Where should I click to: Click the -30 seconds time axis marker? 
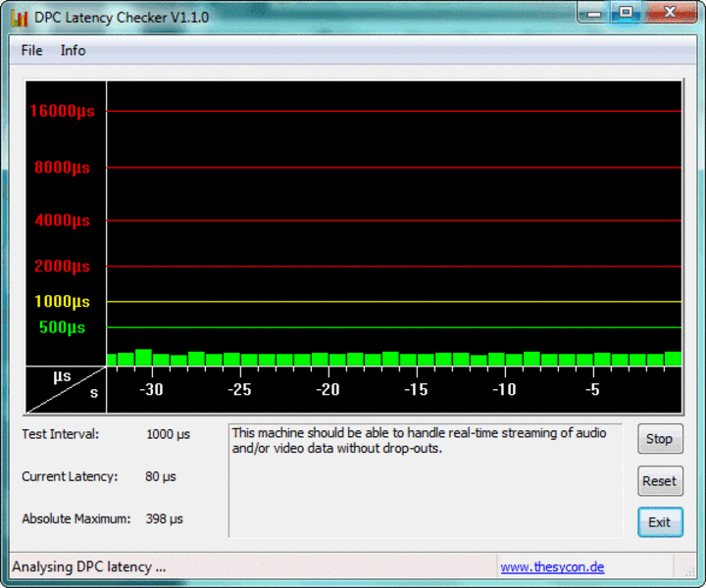tap(151, 389)
